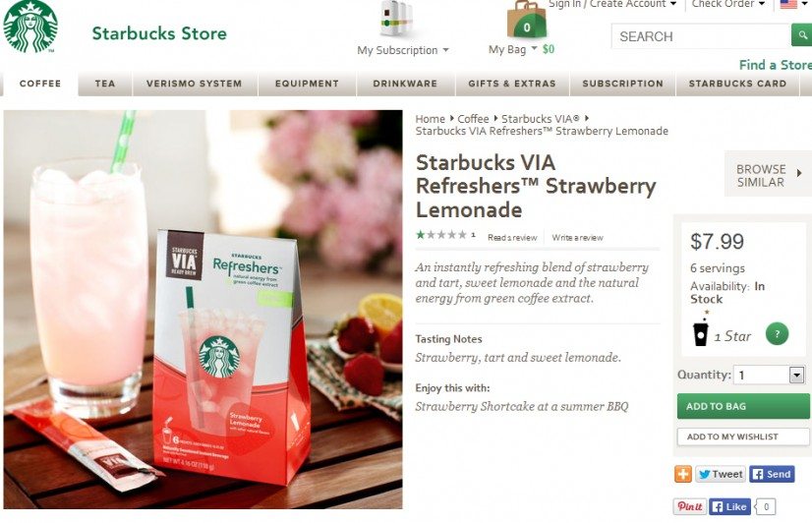The image size is (812, 523).
Task: Like the product on Facebook
Action: point(729,506)
